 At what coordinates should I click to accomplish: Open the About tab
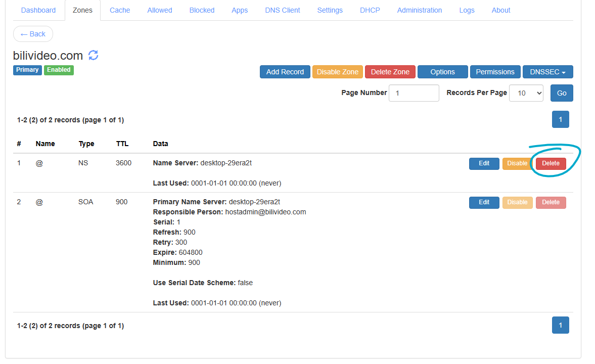point(501,10)
